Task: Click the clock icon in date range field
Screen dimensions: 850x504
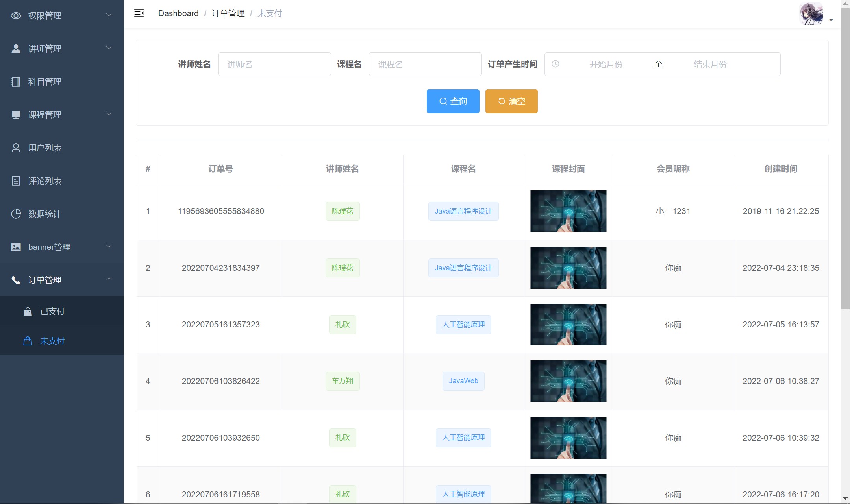Action: pos(556,64)
